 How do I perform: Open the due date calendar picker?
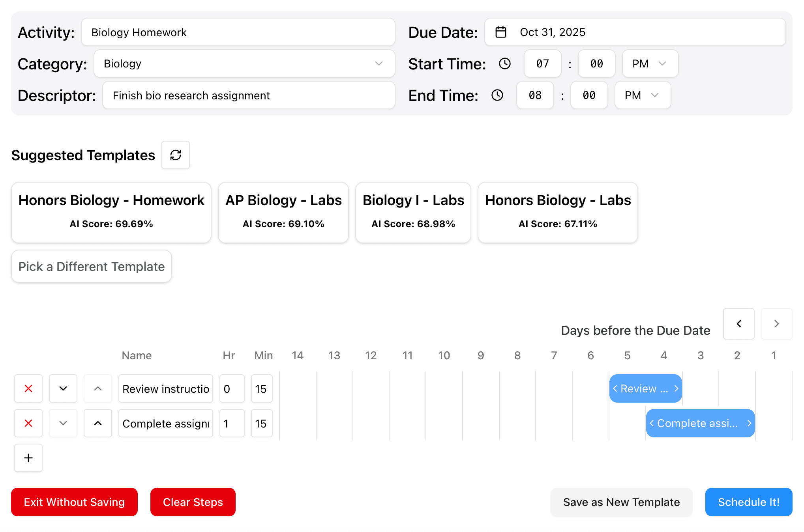pos(500,32)
